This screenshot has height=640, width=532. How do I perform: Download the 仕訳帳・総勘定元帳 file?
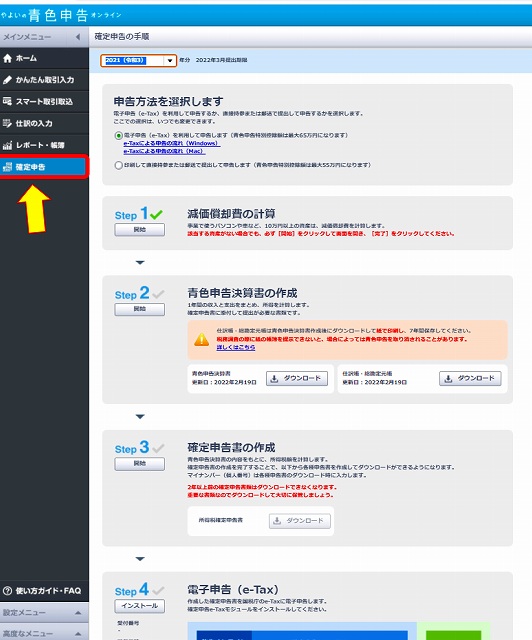tap(470, 379)
